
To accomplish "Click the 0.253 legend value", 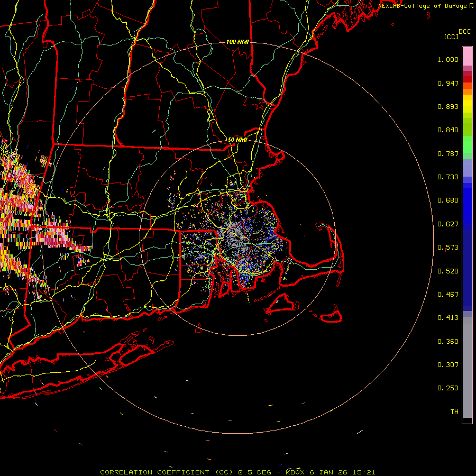I will 448,388.
